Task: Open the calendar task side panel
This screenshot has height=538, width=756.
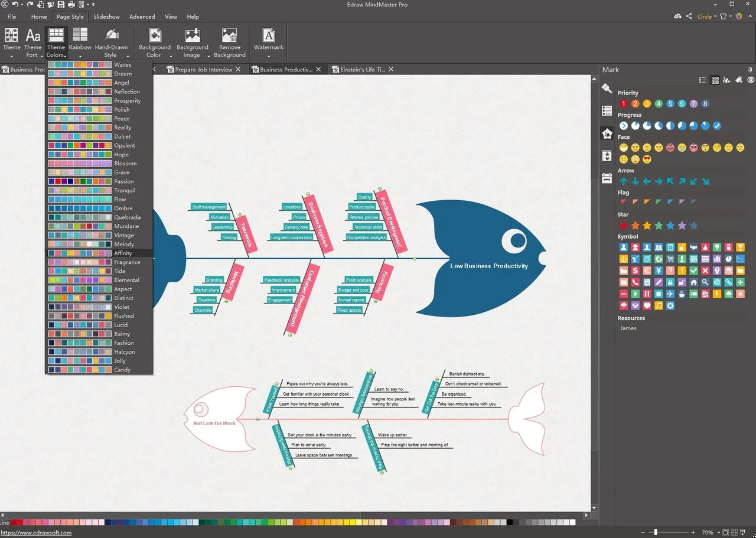Action: pyautogui.click(x=607, y=178)
